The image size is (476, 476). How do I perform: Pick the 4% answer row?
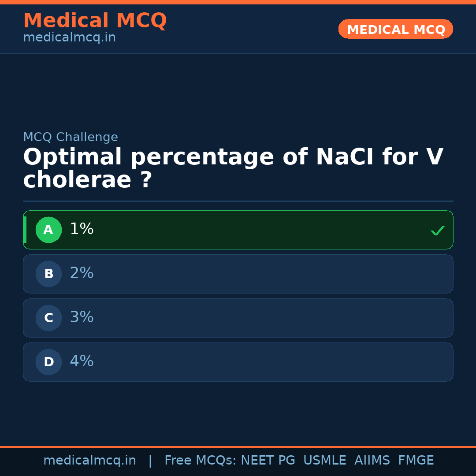point(238,362)
